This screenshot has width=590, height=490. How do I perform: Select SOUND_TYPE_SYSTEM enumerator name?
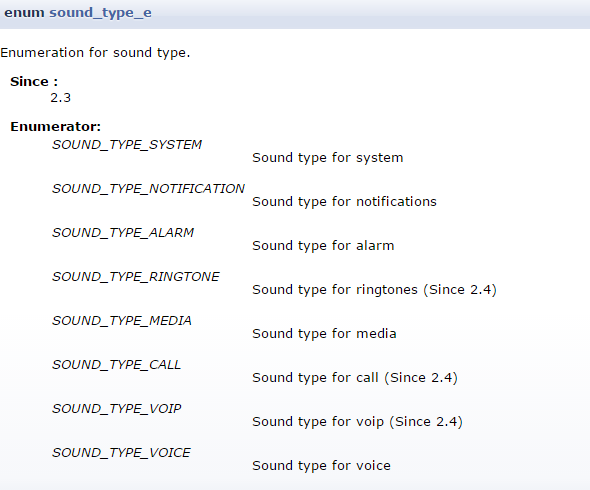(127, 145)
